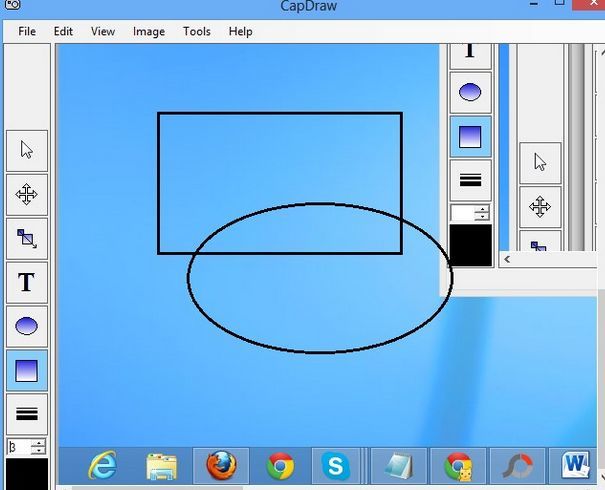Select the ellipse tool in left toolbar
The image size is (605, 490).
tap(27, 327)
